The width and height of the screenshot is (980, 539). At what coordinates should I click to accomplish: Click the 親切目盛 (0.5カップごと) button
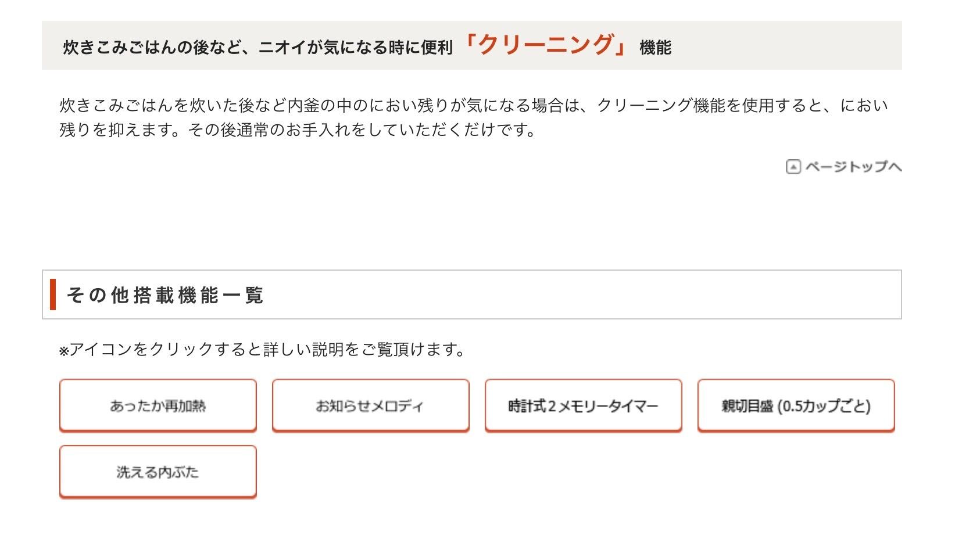[x=796, y=405]
